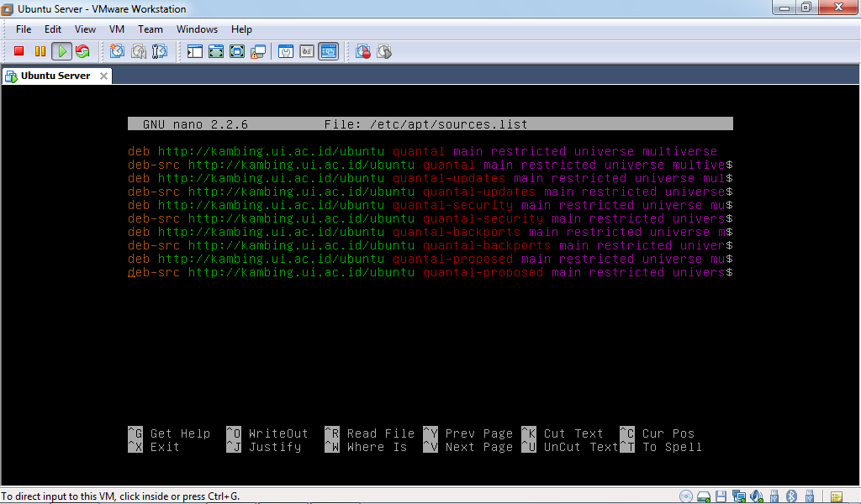The height and width of the screenshot is (504, 861).
Task: Enter full screen mode
Action: 236,51
